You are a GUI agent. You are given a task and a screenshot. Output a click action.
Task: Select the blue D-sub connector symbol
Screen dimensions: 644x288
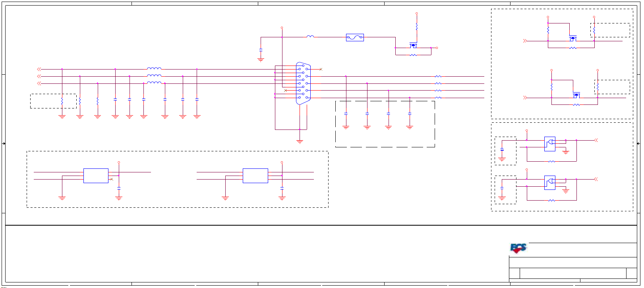coord(303,83)
